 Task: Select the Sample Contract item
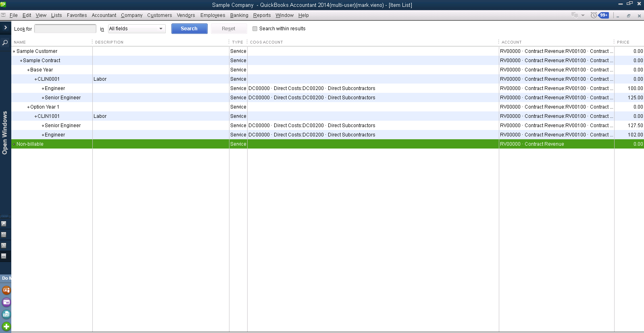pos(42,61)
